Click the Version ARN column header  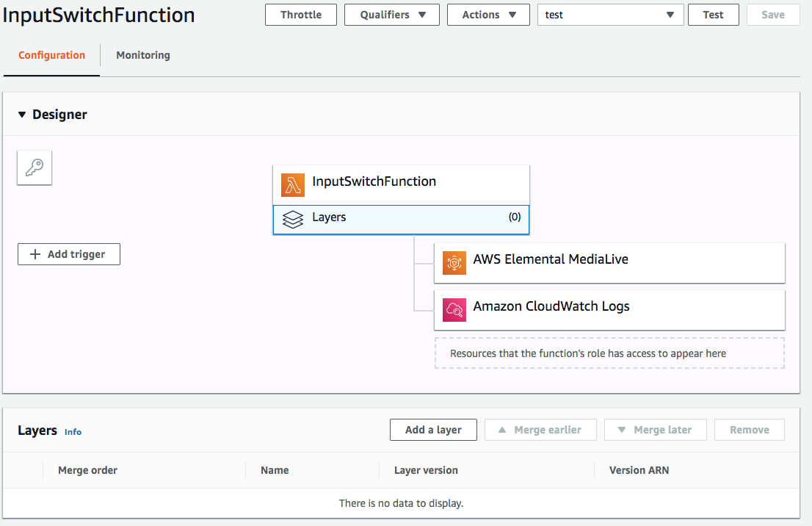639,470
